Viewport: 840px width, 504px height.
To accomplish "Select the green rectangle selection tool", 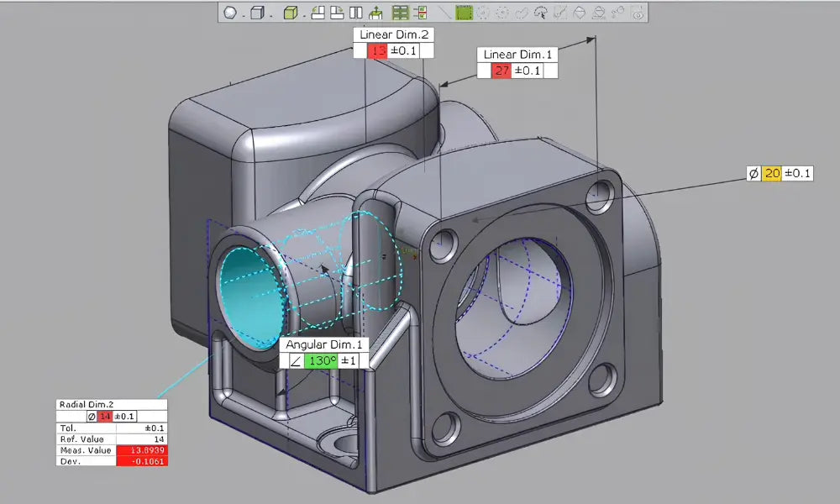I will click(464, 13).
